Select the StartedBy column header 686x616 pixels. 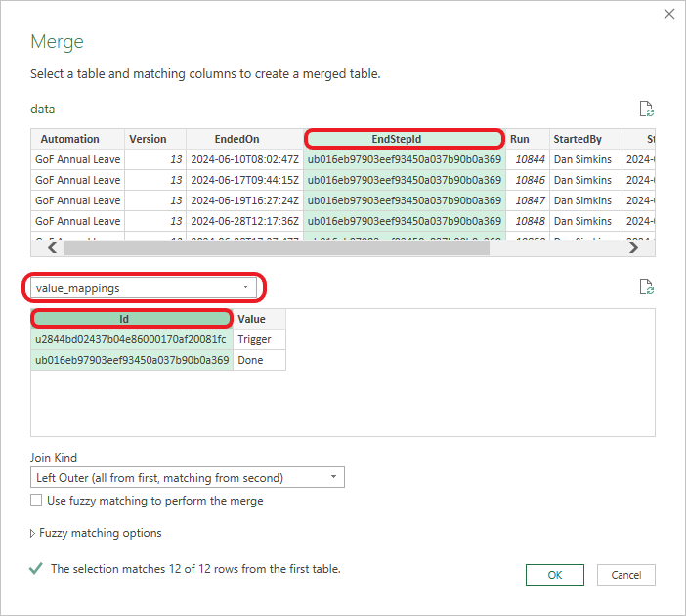coord(585,139)
